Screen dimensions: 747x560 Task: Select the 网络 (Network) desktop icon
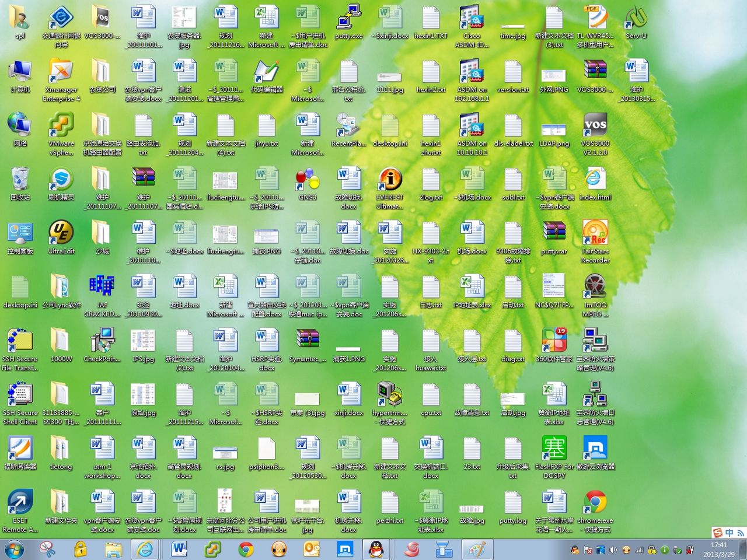[20, 130]
